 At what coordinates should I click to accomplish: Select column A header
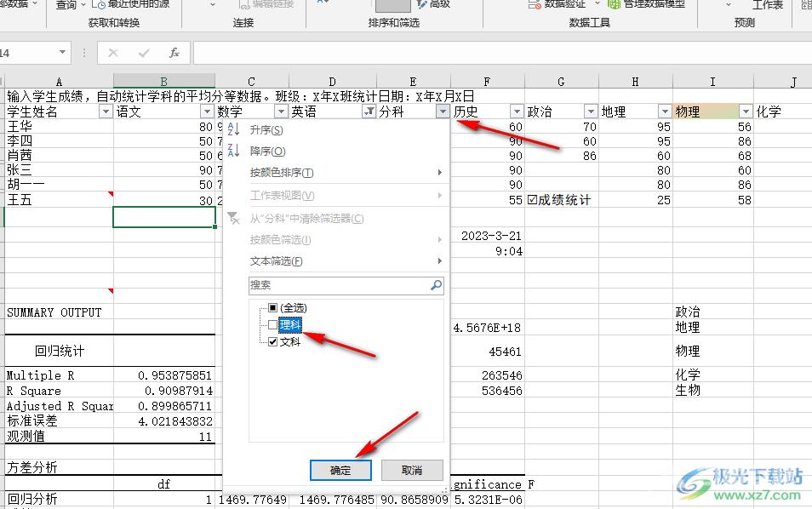pyautogui.click(x=59, y=82)
